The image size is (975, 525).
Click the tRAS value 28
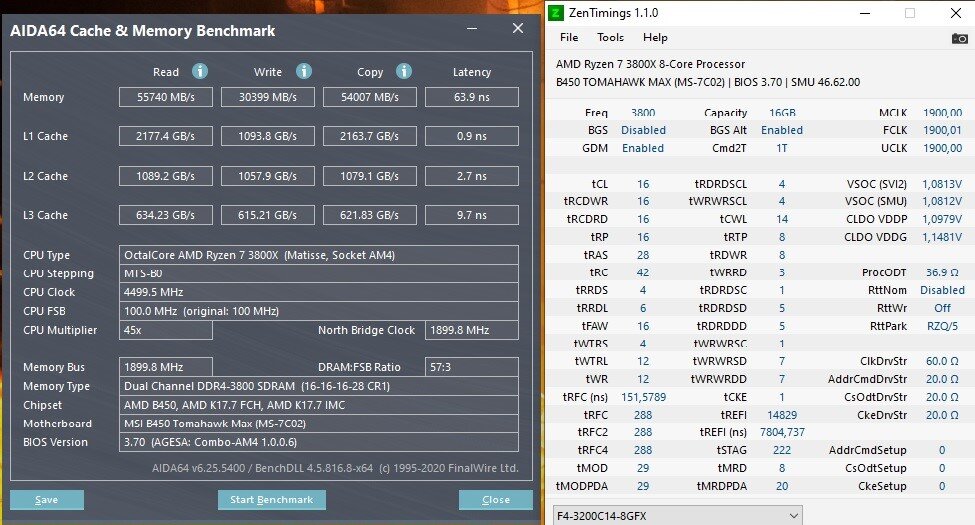pos(643,255)
